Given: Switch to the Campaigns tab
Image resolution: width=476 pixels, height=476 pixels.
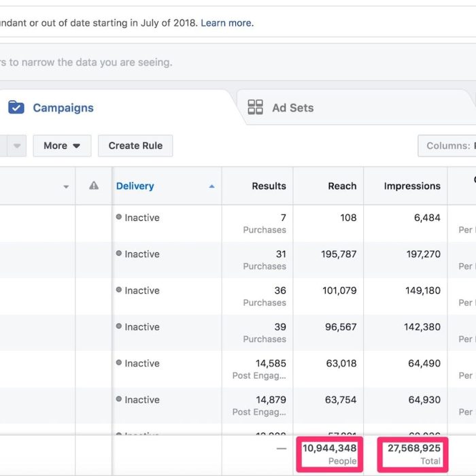Looking at the screenshot, I should [x=63, y=107].
